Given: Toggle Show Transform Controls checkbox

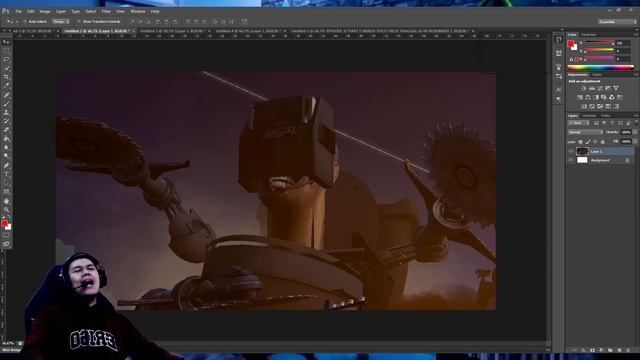Looking at the screenshot, I should point(79,21).
